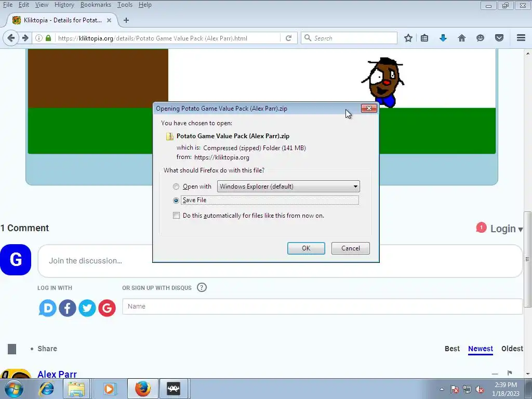Log in with Facebook icon
Viewport: 532px width, 399px height.
pos(68,308)
